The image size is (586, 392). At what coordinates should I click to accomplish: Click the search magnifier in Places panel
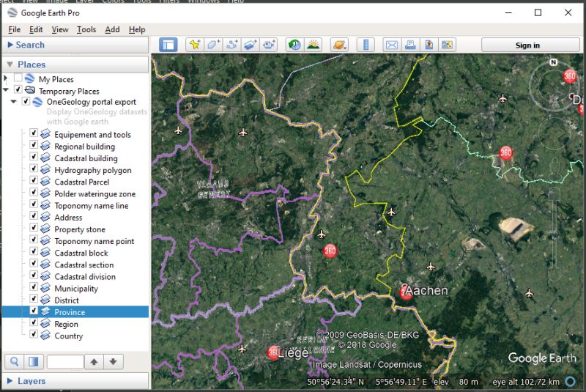pos(14,362)
